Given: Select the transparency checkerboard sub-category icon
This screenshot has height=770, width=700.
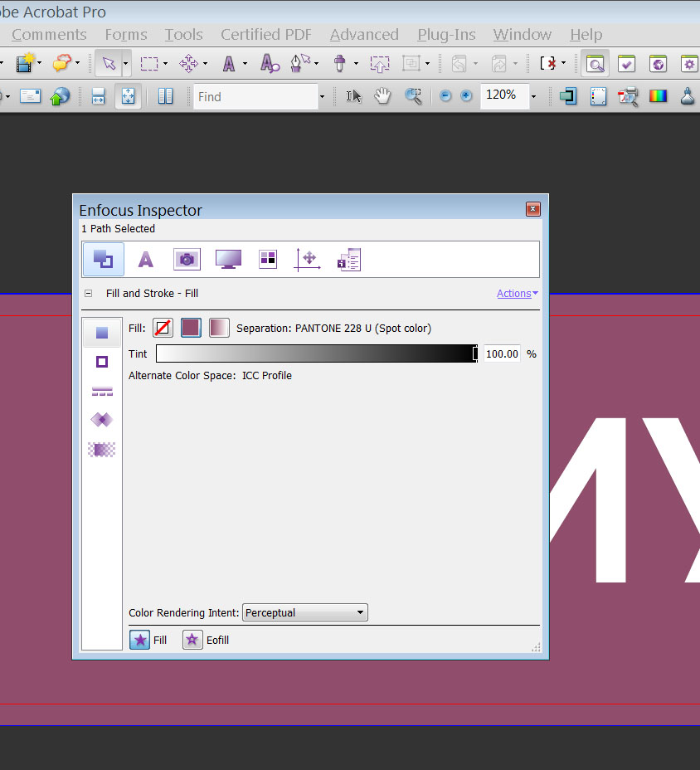Looking at the screenshot, I should pos(102,450).
